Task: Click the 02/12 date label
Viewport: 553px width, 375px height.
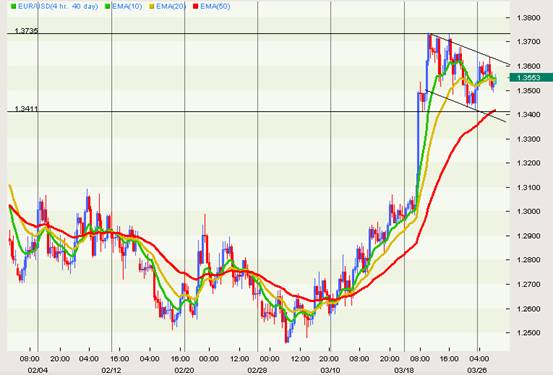Action: (x=111, y=370)
